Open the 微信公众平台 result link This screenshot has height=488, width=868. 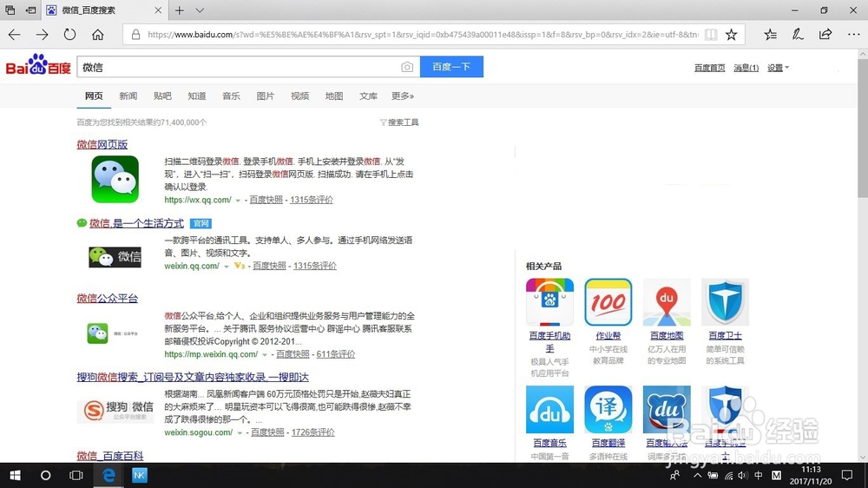pos(107,298)
